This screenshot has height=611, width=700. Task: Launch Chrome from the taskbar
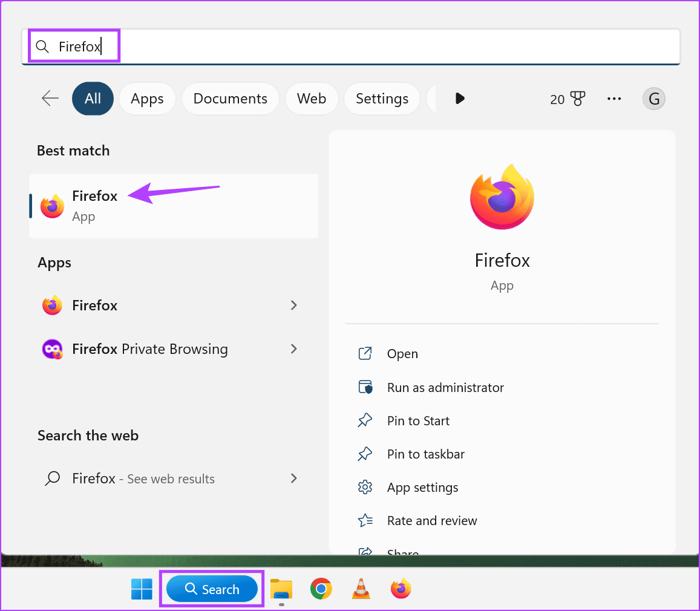tap(321, 588)
